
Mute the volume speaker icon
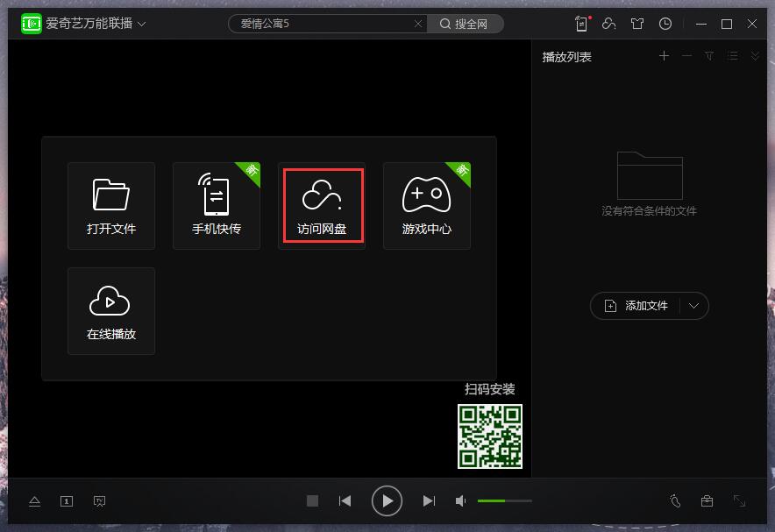pyautogui.click(x=461, y=501)
